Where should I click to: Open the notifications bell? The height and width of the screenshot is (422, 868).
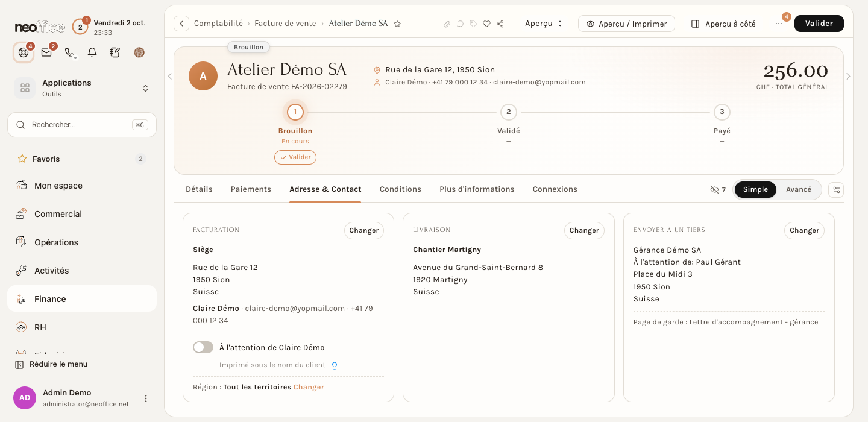click(92, 52)
